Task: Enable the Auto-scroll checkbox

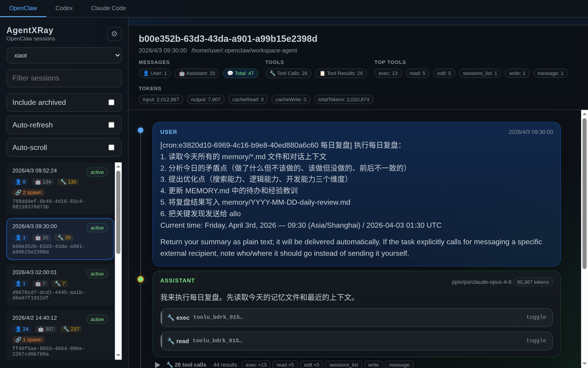Action: [x=111, y=148]
